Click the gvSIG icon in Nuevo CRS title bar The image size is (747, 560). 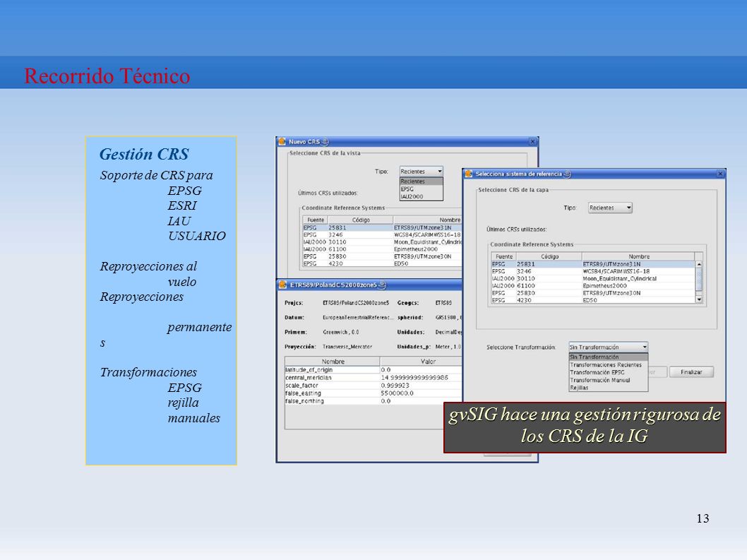point(282,141)
